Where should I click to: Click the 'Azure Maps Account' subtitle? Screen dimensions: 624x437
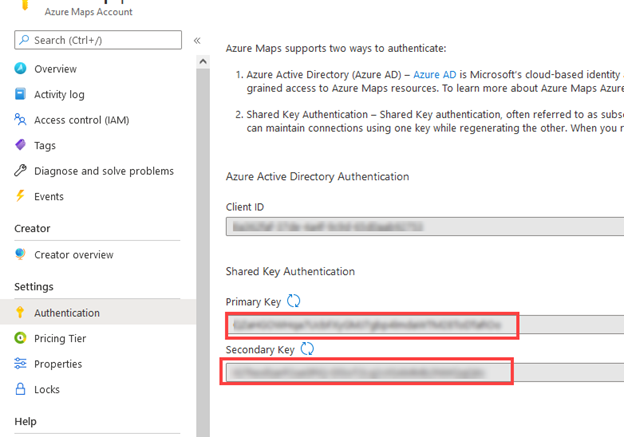(x=88, y=12)
